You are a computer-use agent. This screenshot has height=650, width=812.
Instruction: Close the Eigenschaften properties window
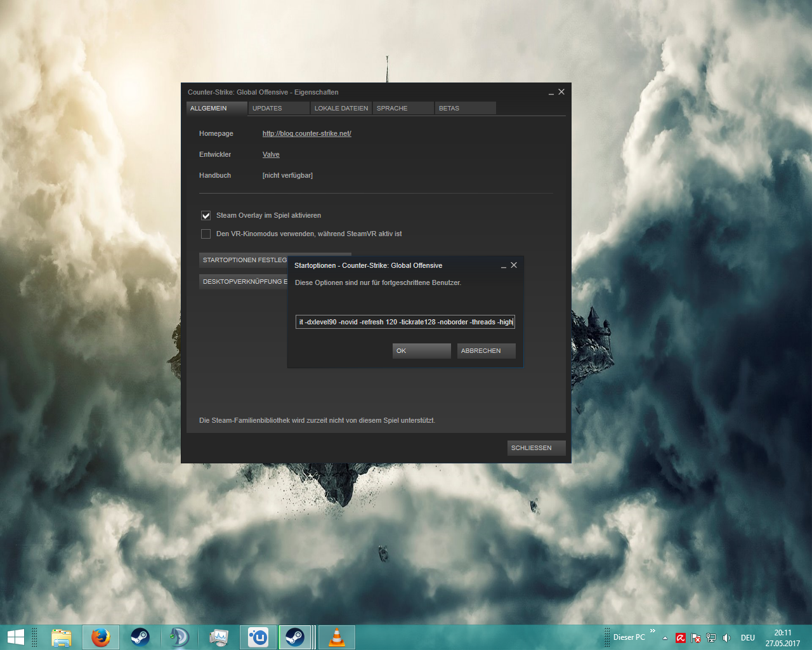pyautogui.click(x=561, y=92)
